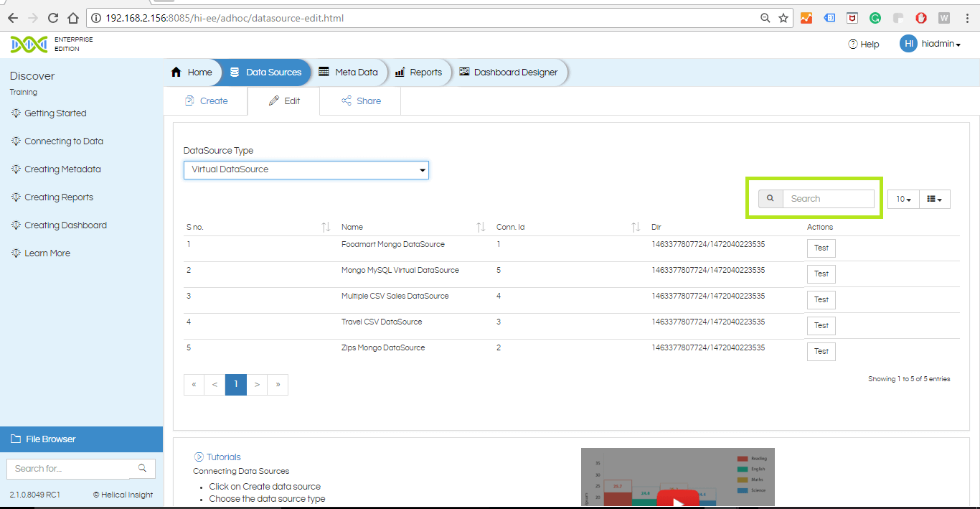Open the Dashboard Designer tab
This screenshot has height=509, width=980.
509,73
